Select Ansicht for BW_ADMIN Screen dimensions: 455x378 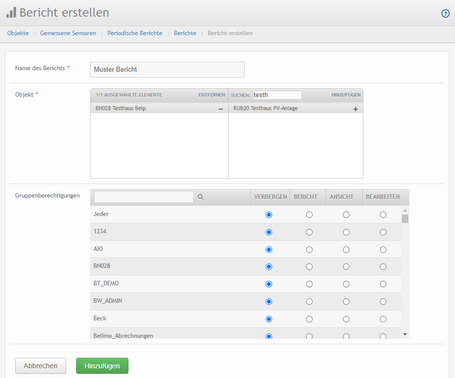coord(346,302)
